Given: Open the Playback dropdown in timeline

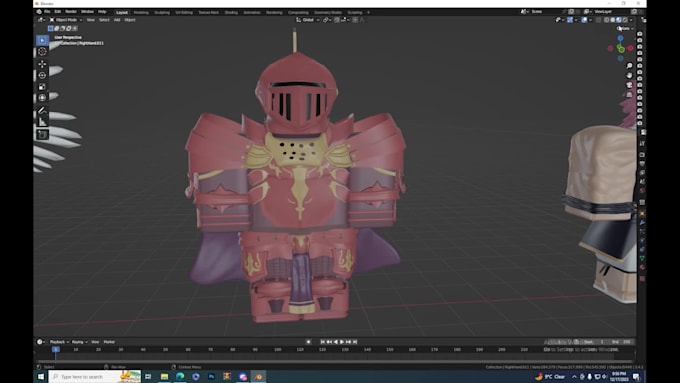Looking at the screenshot, I should pyautogui.click(x=59, y=342).
